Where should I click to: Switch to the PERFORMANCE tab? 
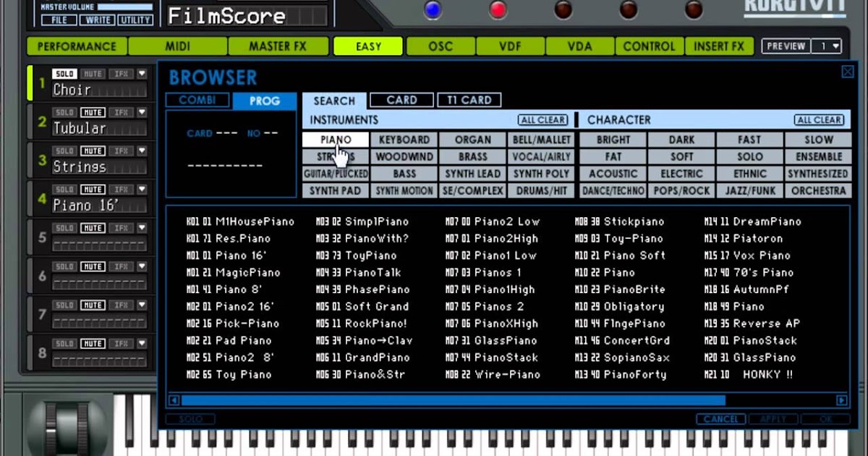point(77,46)
